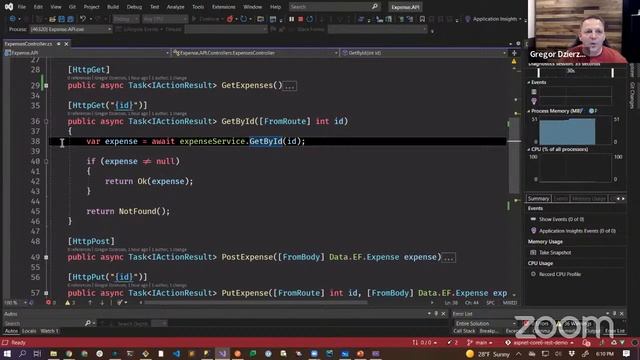Click Record CPU Profile option
Screen dimensions: 640x360
tap(560, 274)
